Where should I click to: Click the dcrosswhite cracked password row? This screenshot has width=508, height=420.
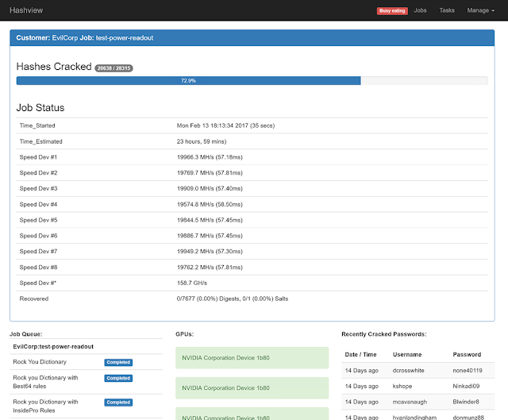coord(418,371)
